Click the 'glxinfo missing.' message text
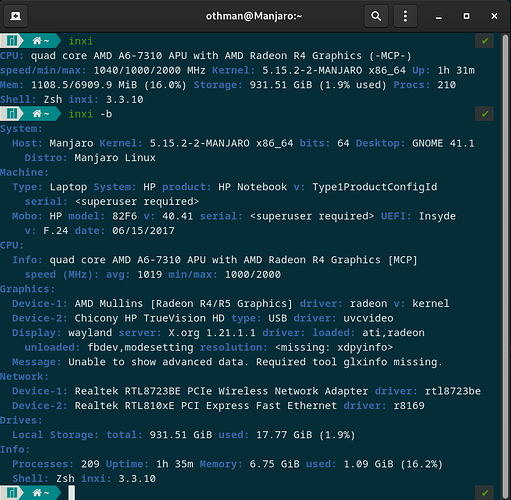The width and height of the screenshot is (511, 500). click(393, 362)
